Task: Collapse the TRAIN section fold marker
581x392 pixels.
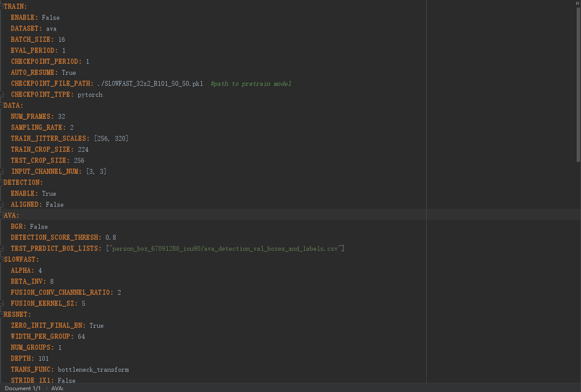Action: [1, 6]
